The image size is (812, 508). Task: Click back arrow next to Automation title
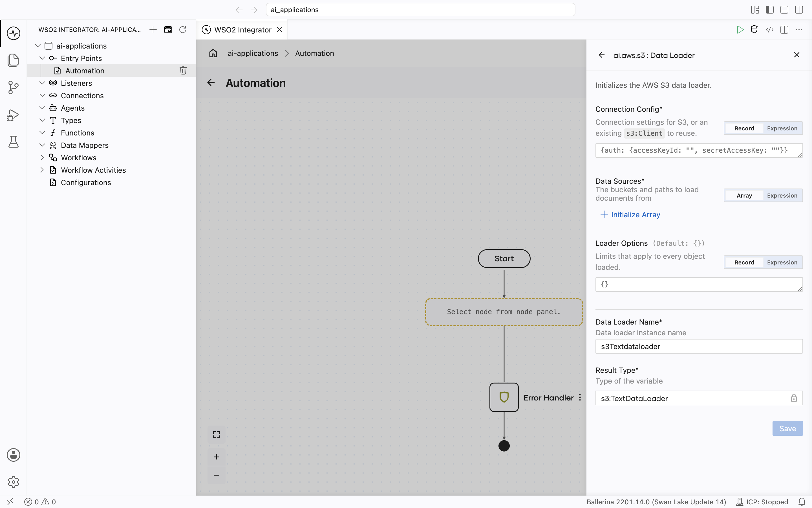pos(211,83)
